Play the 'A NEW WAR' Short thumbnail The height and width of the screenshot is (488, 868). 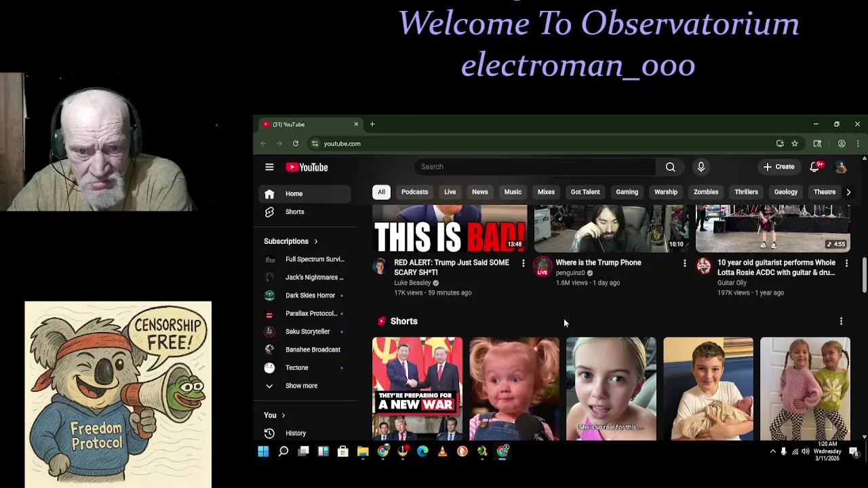pyautogui.click(x=417, y=389)
